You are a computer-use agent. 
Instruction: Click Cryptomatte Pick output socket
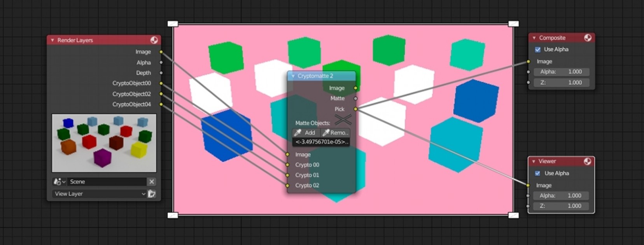(355, 109)
